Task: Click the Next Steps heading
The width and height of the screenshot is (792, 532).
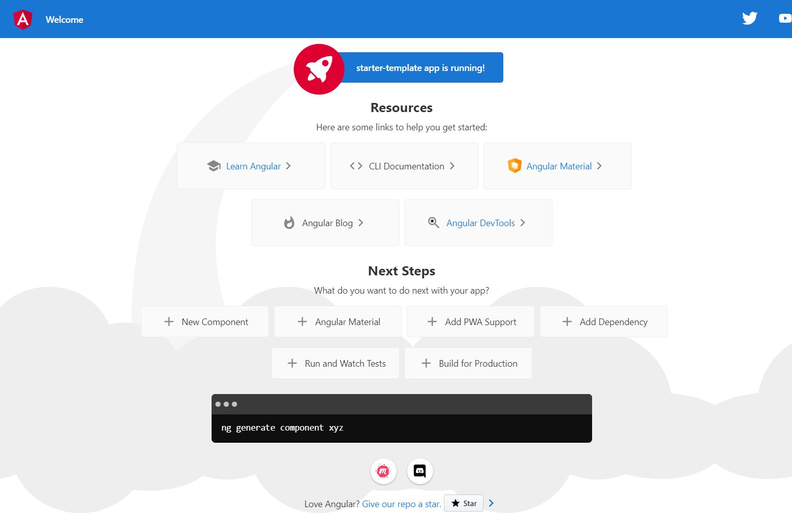Action: (401, 271)
